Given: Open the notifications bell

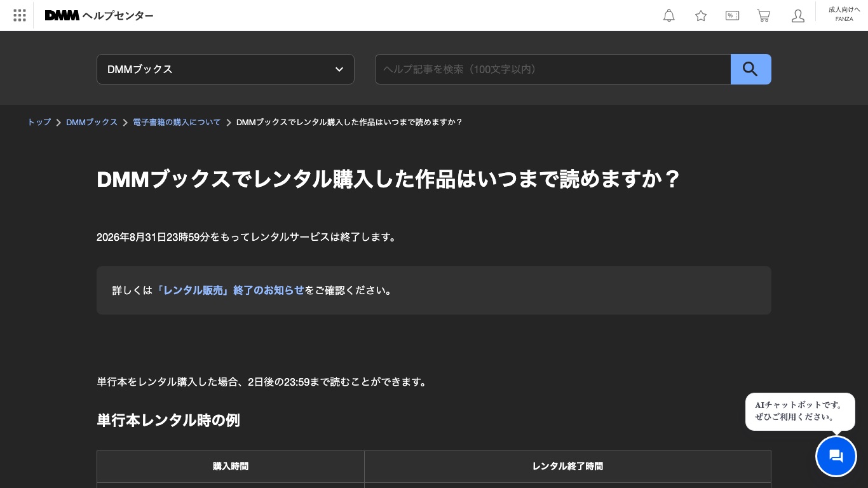Looking at the screenshot, I should 669,15.
